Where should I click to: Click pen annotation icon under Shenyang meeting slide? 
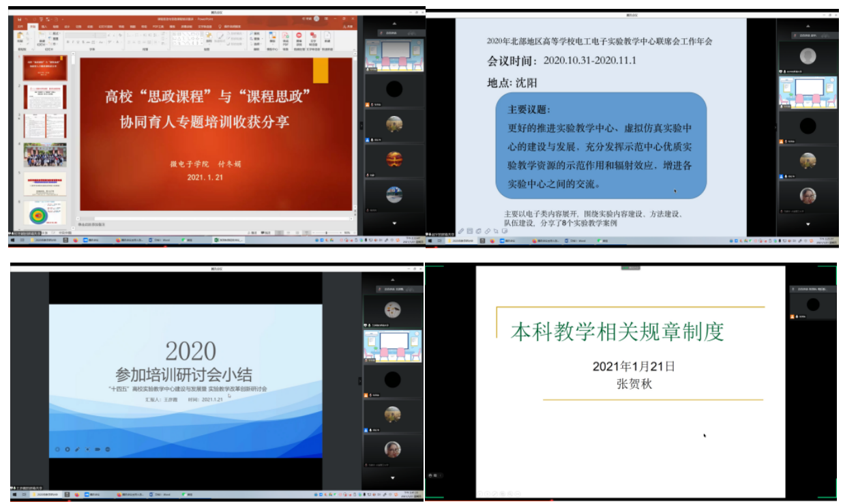[462, 231]
